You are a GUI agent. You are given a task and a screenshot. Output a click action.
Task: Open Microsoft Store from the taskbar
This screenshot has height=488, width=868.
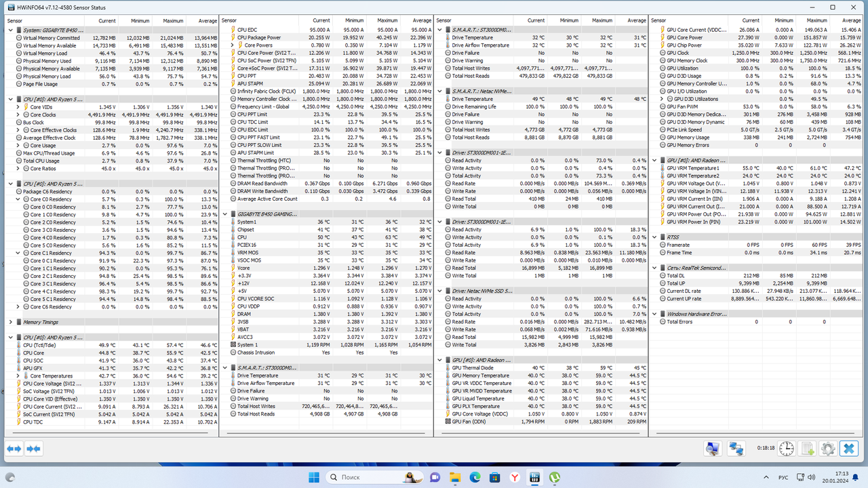click(495, 477)
